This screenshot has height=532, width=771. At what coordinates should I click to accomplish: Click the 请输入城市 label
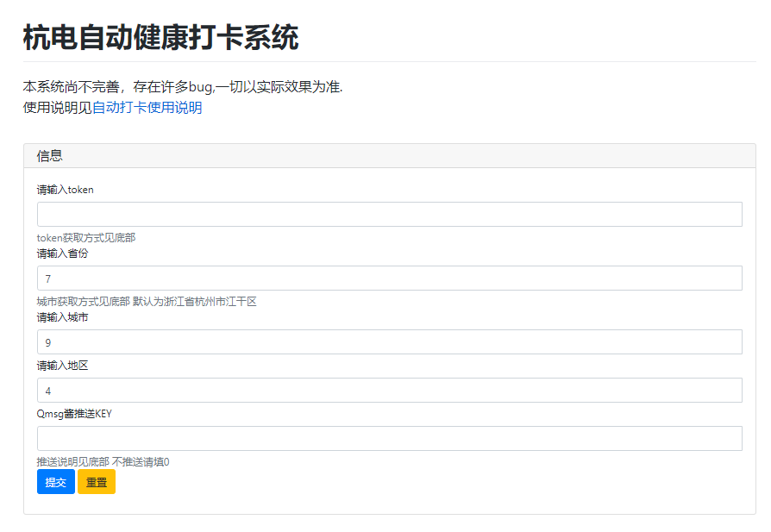[64, 317]
